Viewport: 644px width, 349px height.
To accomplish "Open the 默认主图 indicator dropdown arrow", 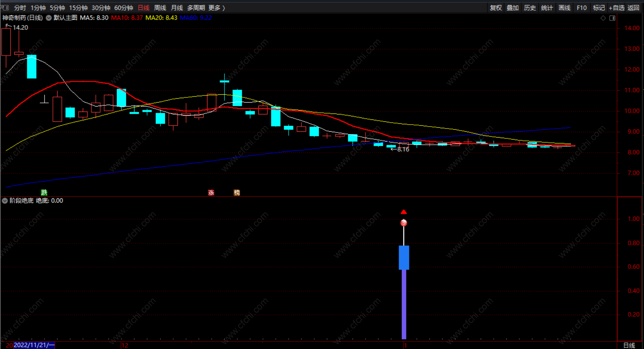I will click(49, 18).
